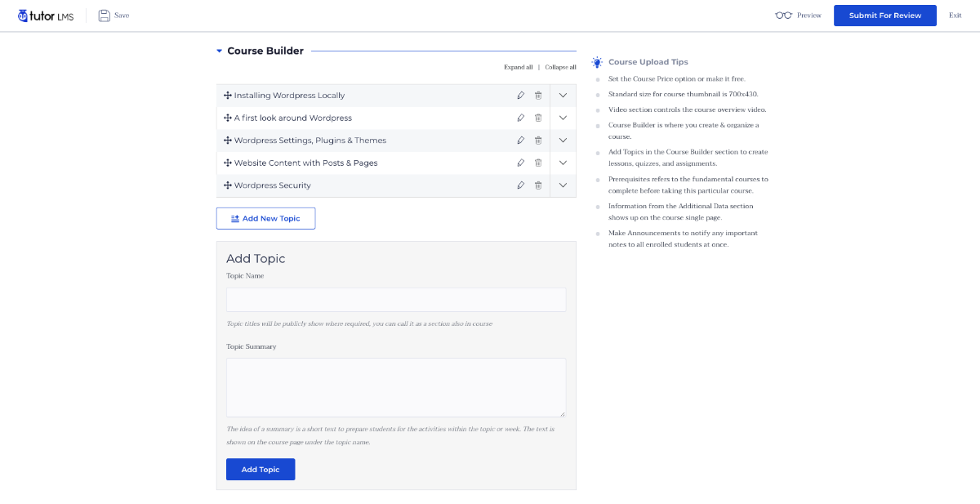The width and height of the screenshot is (980, 504).
Task: Select Website Content with Posts & Pages title
Action: pyautogui.click(x=306, y=163)
